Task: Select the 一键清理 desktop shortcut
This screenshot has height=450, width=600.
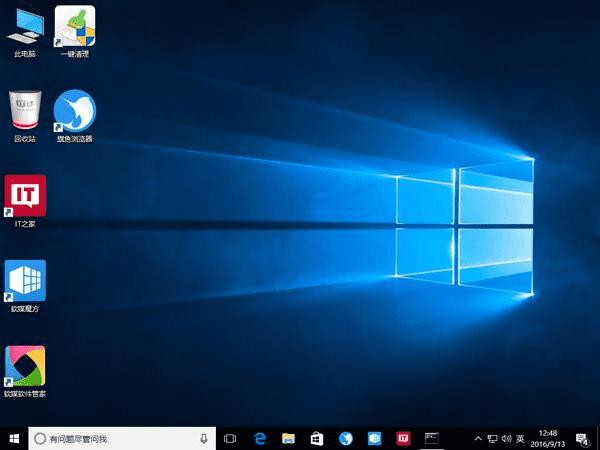Action: click(x=75, y=33)
